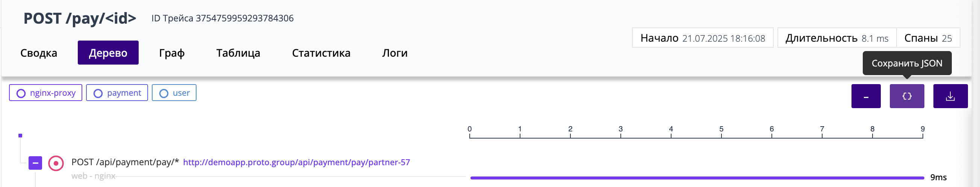
Task: Click the trace ID 3754759959293784306
Action: click(245, 18)
